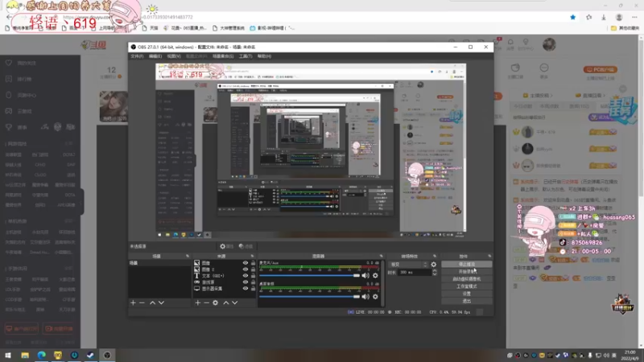The height and width of the screenshot is (362, 644).
Task: Remove the selected source with minus icon
Action: pyautogui.click(x=207, y=303)
